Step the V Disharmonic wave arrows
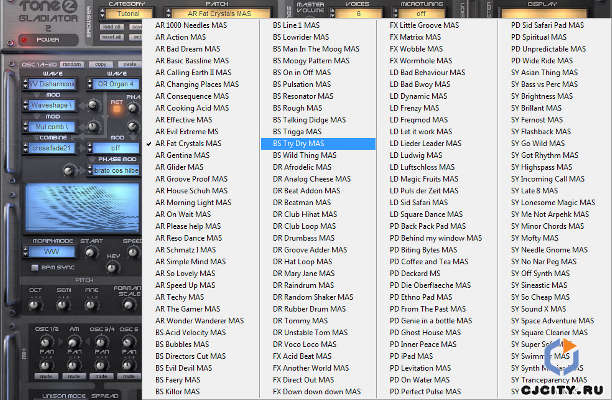The height and width of the screenshot is (400, 612). (26, 84)
